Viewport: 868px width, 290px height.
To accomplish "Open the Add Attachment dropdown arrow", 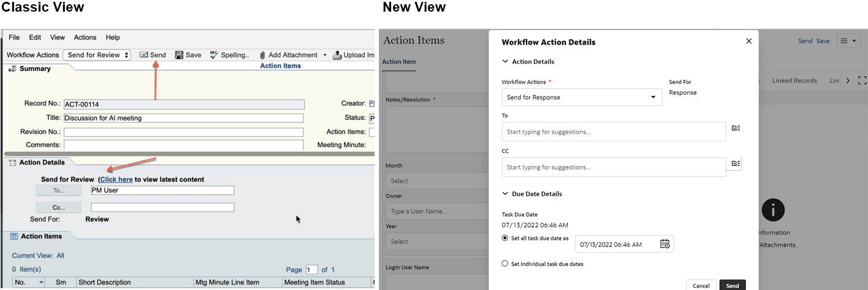I will pos(325,55).
